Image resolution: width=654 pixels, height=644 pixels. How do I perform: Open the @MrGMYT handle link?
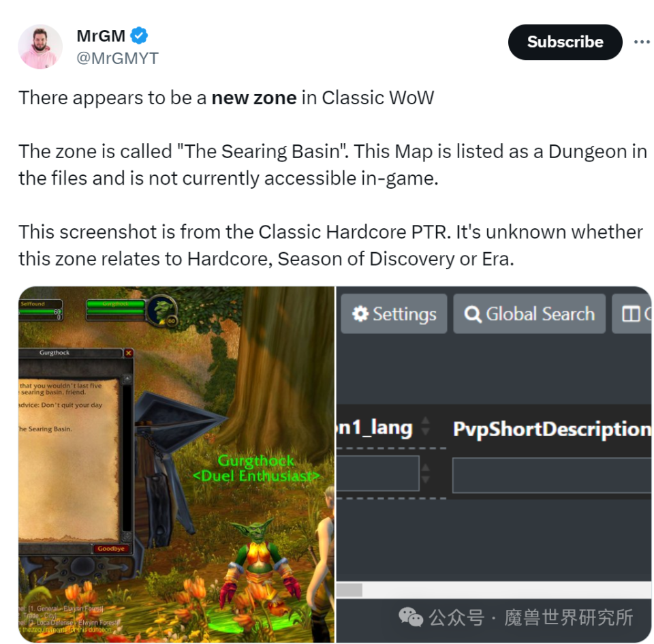(x=117, y=59)
